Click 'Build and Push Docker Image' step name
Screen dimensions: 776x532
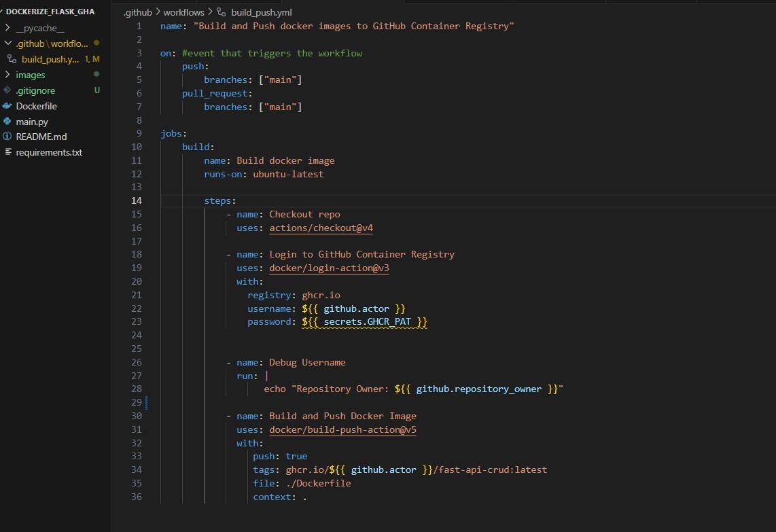pos(343,416)
